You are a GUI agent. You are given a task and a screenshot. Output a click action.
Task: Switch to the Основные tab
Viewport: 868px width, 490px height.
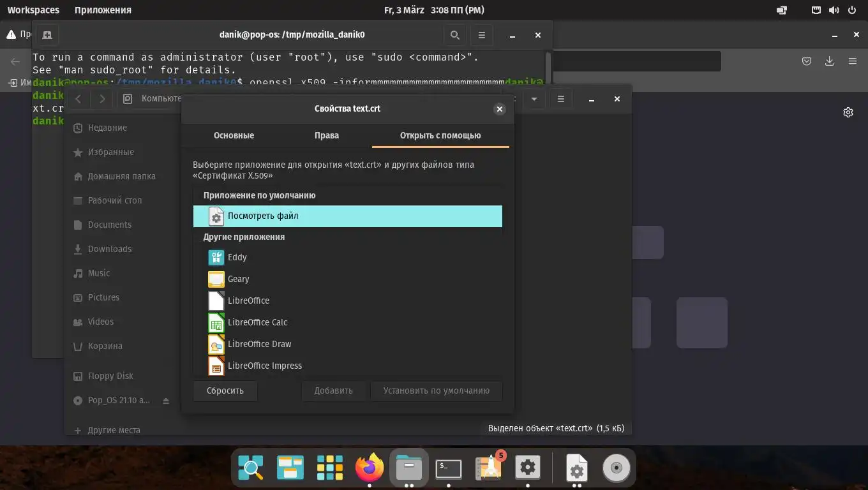click(x=234, y=135)
